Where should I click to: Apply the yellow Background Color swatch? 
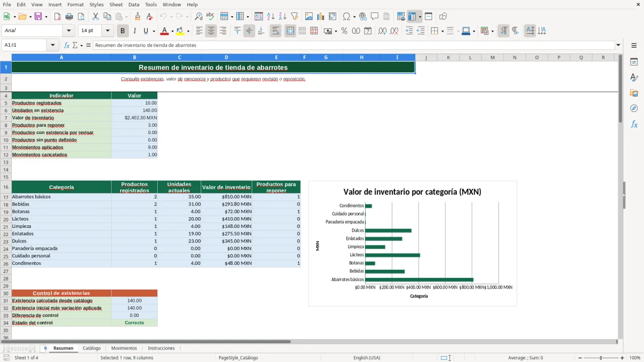click(180, 31)
